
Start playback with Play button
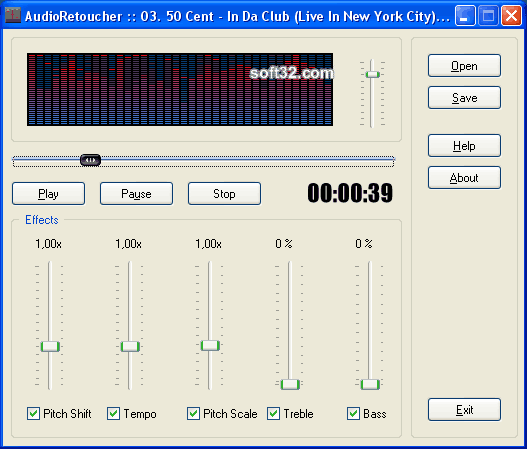[x=48, y=194]
